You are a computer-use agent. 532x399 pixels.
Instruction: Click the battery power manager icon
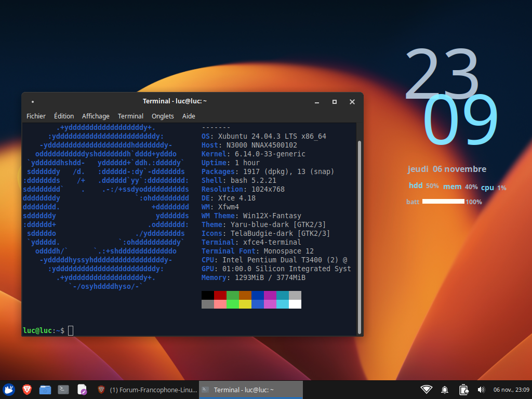pos(463,390)
